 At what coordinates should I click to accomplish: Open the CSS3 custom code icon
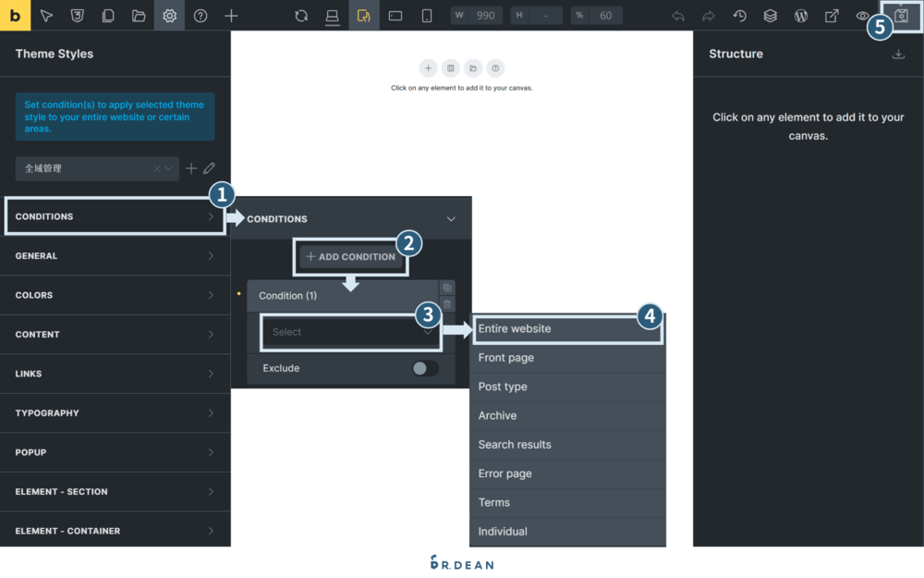point(78,16)
